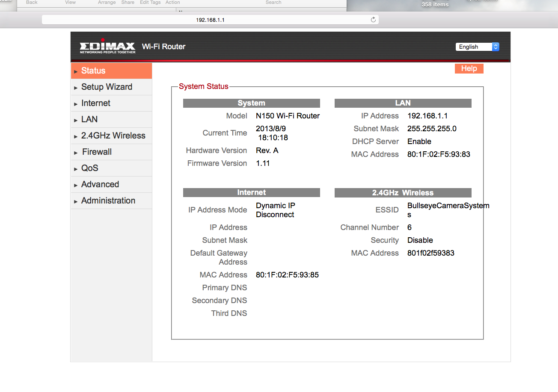Screen dimensions: 558x392
Task: Click the 2.4GHz Wireless section header
Action: [x=403, y=193]
